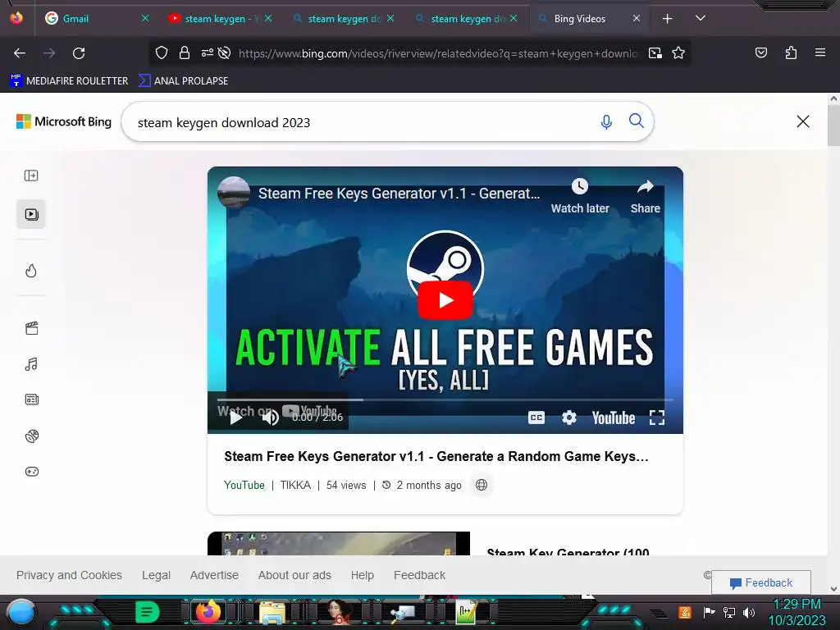Open About our ads footer link
840x630 pixels.
(x=294, y=575)
